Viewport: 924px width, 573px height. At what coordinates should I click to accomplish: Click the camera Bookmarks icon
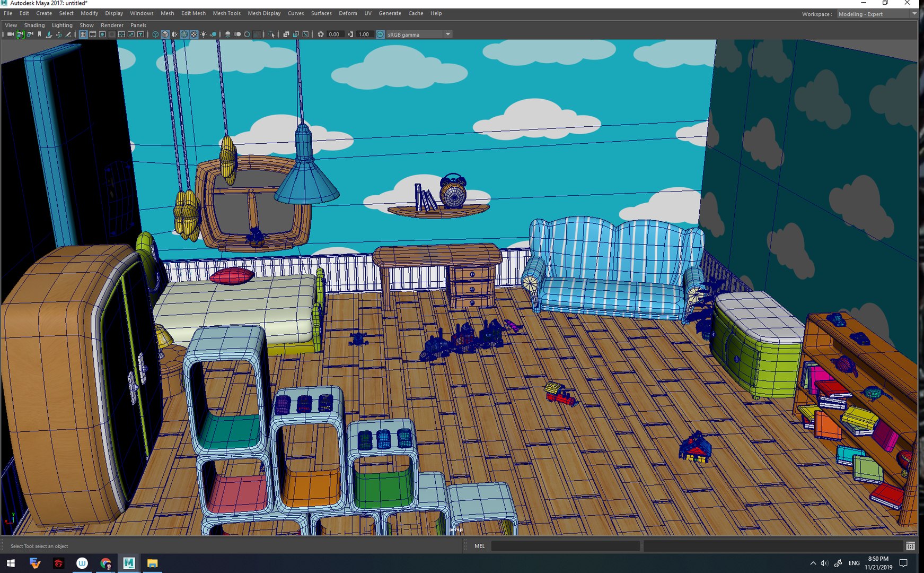39,34
